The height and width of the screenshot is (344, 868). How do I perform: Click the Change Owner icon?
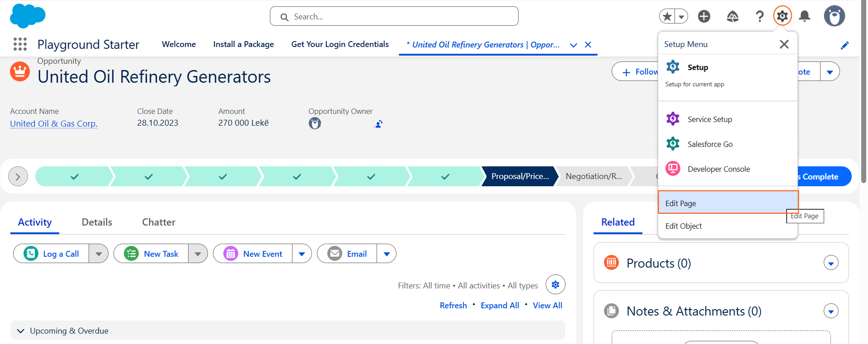(379, 124)
